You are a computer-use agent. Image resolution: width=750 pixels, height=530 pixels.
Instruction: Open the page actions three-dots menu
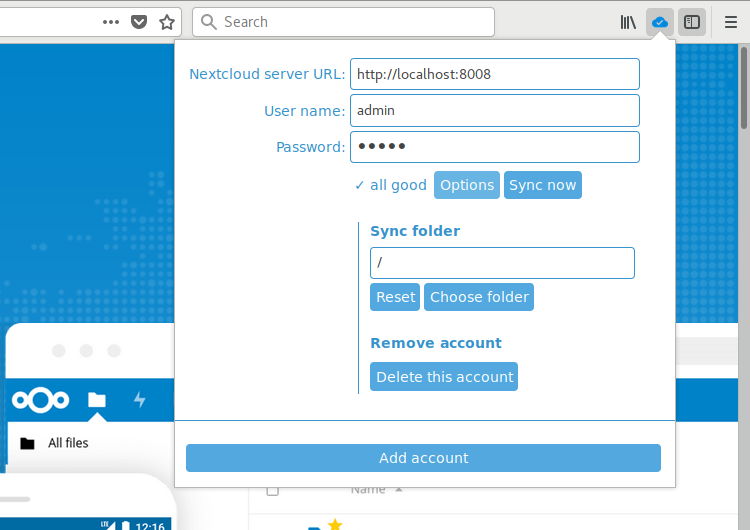click(110, 22)
